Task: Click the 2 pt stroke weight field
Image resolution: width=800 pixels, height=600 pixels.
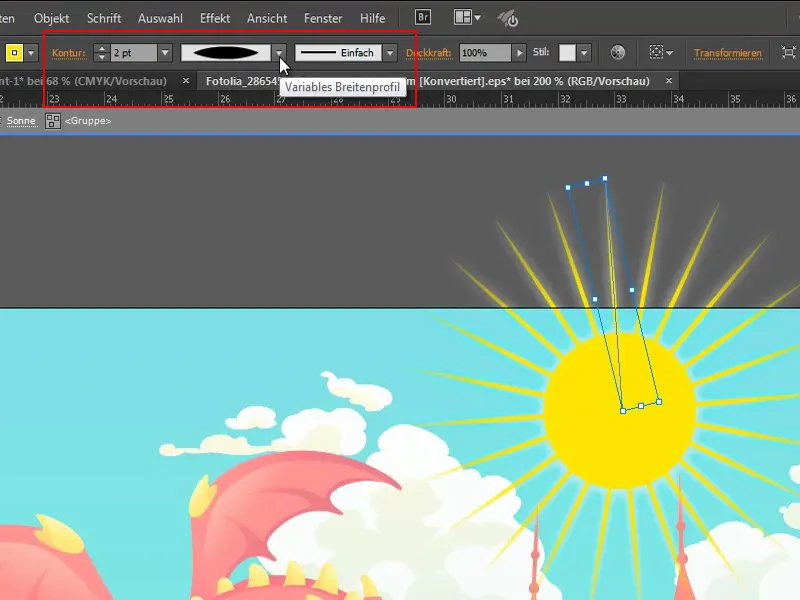Action: click(x=134, y=53)
